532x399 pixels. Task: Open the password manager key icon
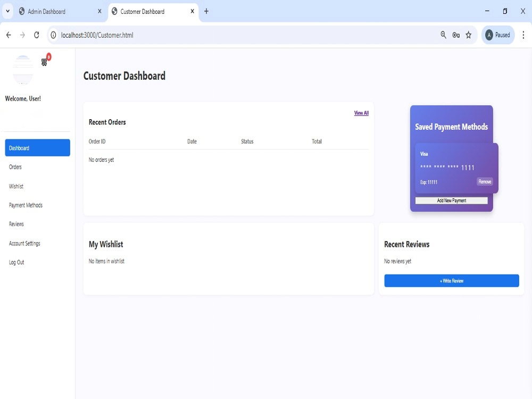coord(456,35)
